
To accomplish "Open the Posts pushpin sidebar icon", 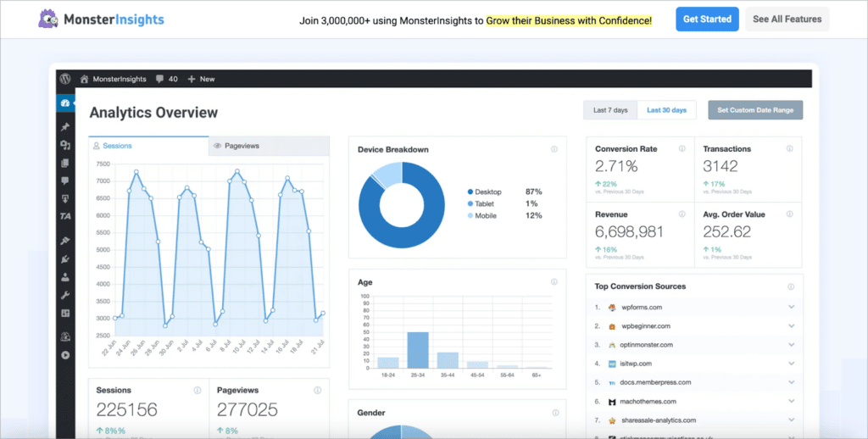I will [x=65, y=127].
